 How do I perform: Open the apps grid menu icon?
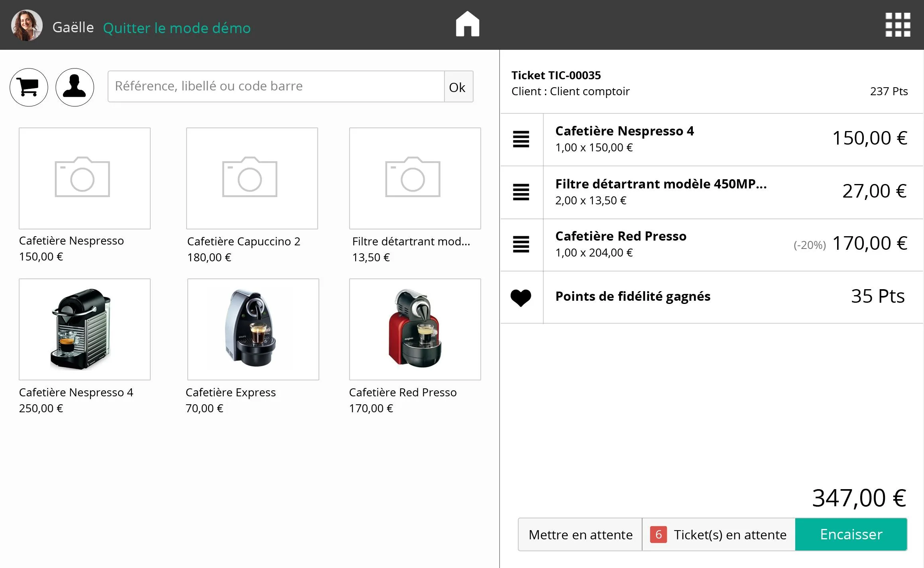[898, 25]
